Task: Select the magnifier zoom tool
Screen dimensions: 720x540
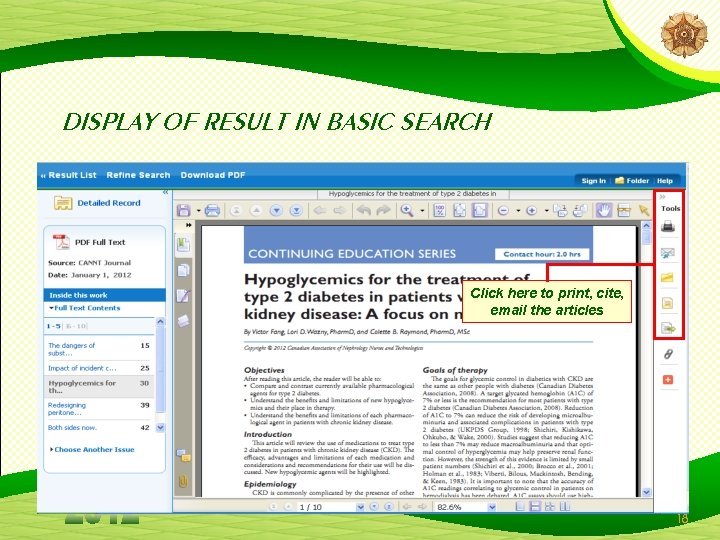Action: pyautogui.click(x=407, y=211)
